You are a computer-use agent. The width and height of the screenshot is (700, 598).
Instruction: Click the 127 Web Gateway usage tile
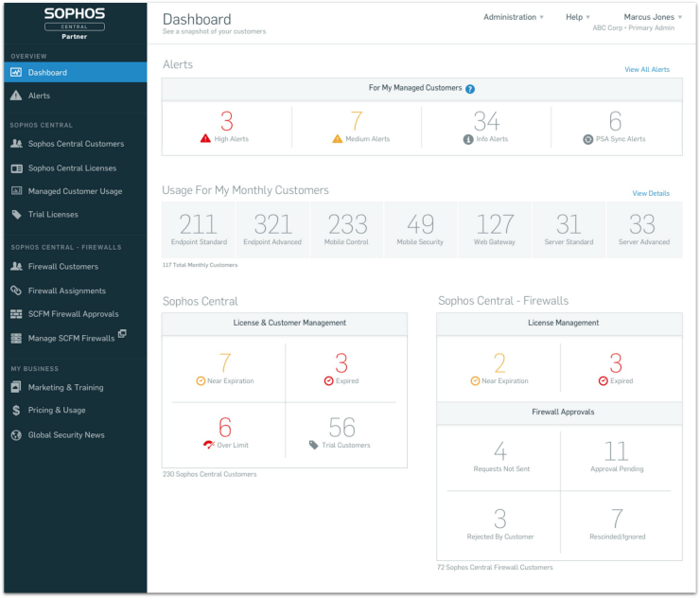pos(495,230)
